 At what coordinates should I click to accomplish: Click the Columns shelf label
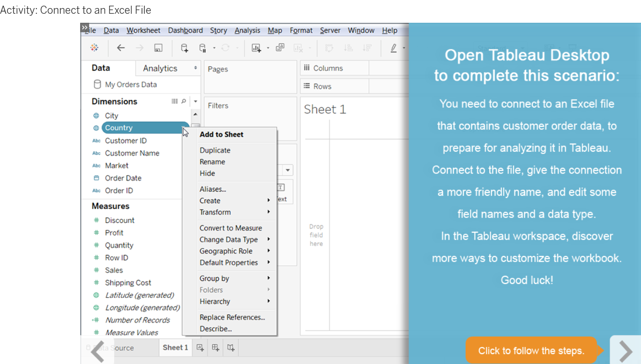[x=328, y=68]
